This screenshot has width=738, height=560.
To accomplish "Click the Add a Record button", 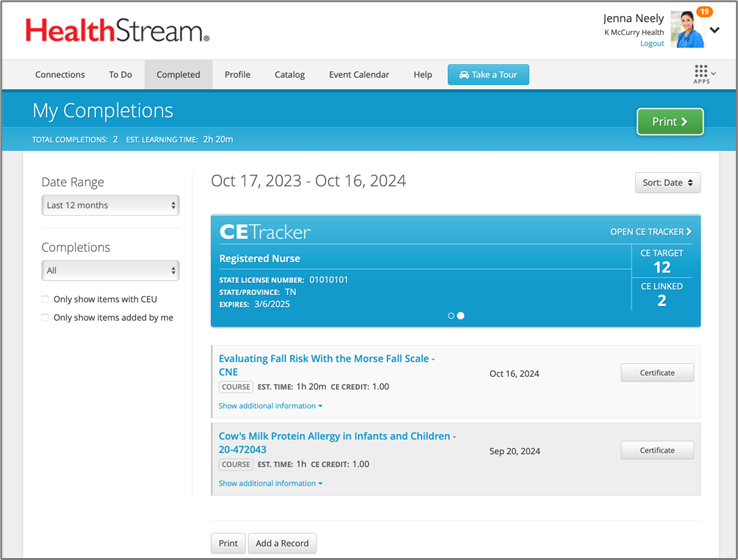I will [x=282, y=543].
